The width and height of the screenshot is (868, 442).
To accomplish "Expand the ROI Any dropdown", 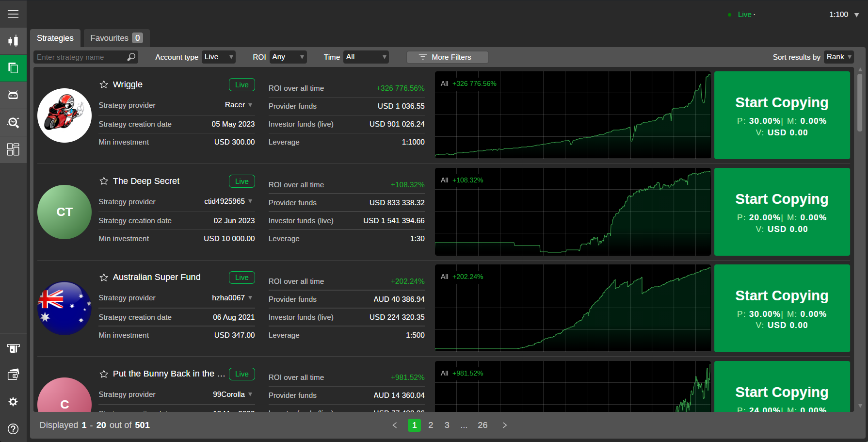I will point(288,57).
